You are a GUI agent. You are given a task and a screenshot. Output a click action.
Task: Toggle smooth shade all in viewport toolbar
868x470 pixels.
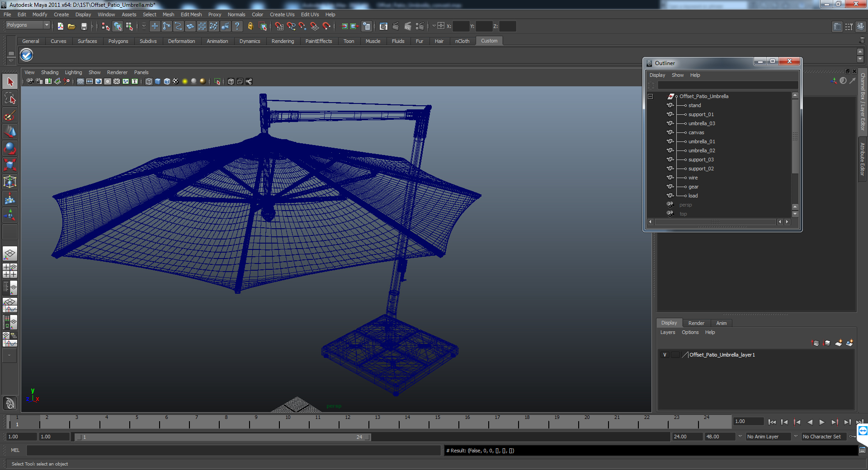(158, 81)
